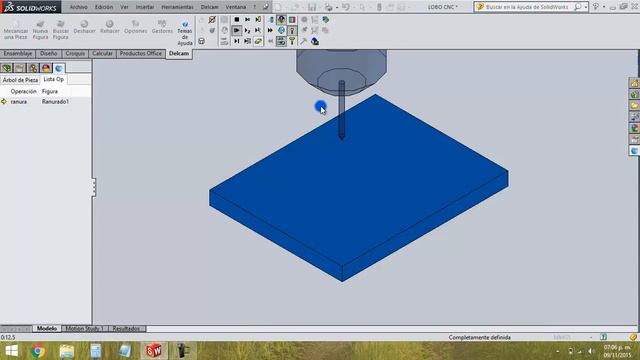Viewport: 640px width, 360px height.
Task: Click the blue house-shaped icon in toolbar
Action: pyautogui.click(x=315, y=41)
